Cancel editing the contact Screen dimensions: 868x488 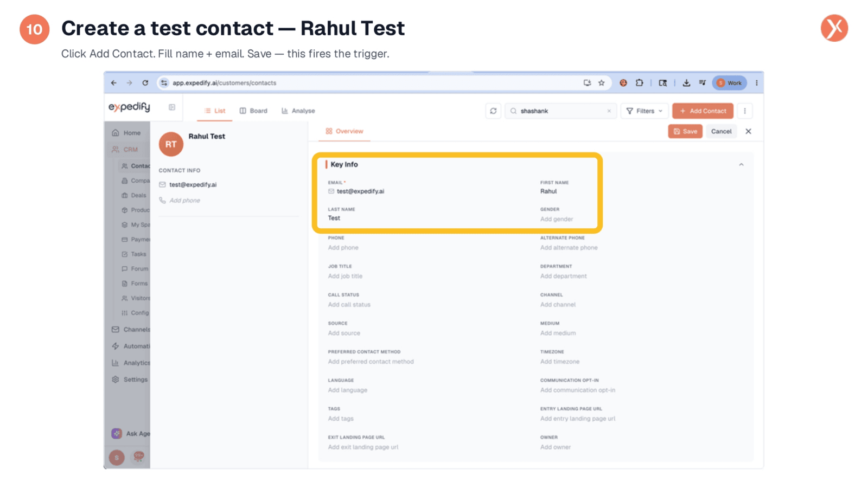click(721, 131)
